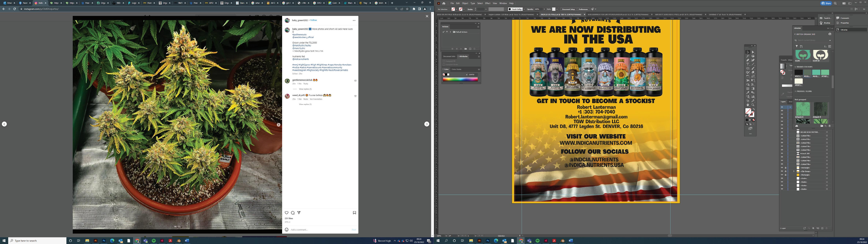The width and height of the screenshot is (868, 244).
Task: Hide the Clip Group layer visibility
Action: 782,171
